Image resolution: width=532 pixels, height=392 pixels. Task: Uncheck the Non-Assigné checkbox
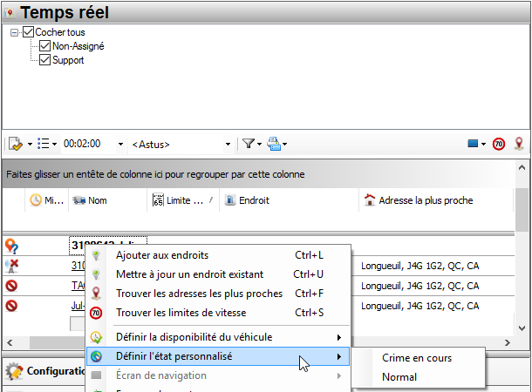[x=45, y=46]
